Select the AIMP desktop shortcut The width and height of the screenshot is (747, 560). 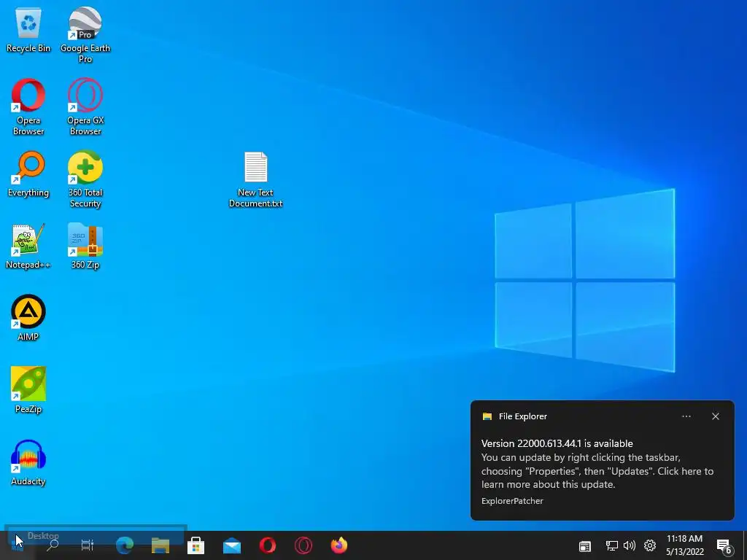coord(28,318)
